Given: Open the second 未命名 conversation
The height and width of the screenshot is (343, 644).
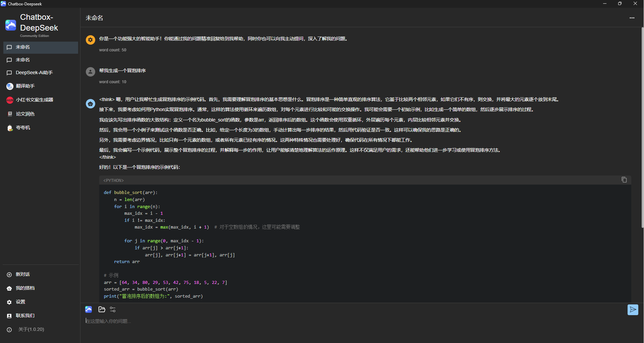Looking at the screenshot, I should (41, 60).
